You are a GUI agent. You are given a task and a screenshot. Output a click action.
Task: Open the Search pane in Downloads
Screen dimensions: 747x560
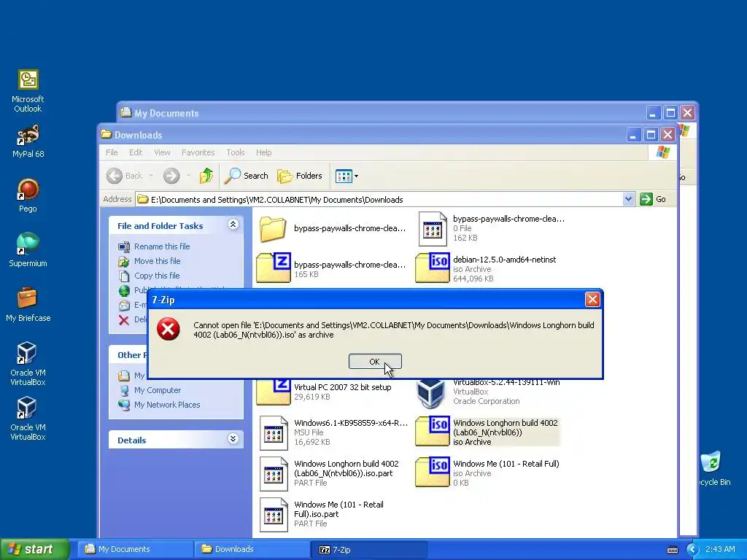point(247,176)
